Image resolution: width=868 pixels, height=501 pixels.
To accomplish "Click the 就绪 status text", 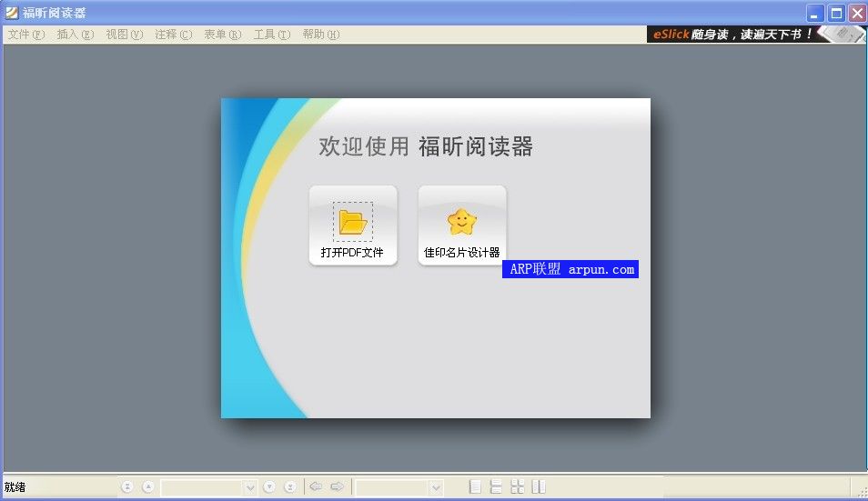I will pyautogui.click(x=15, y=487).
